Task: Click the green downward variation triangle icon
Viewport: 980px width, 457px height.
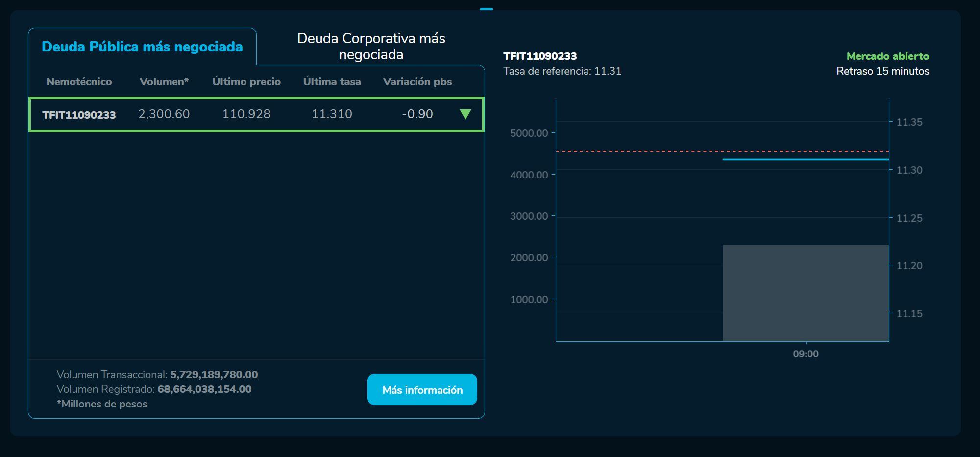Action: tap(465, 114)
